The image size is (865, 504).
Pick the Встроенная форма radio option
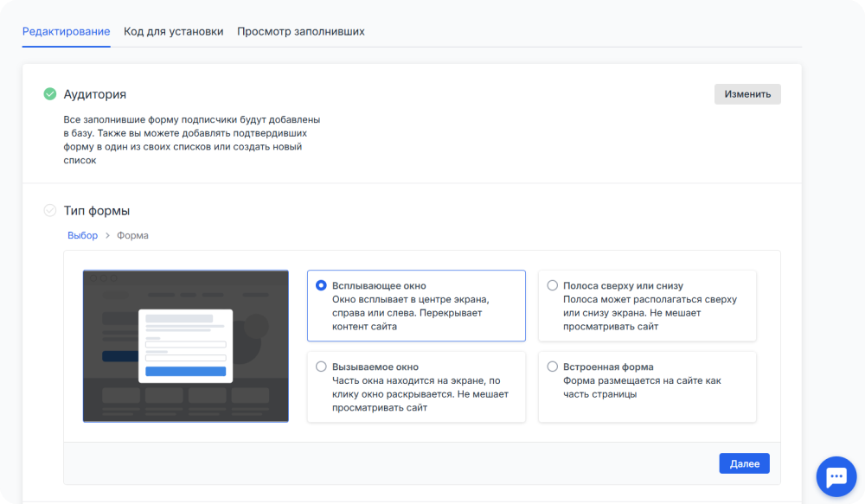[552, 367]
